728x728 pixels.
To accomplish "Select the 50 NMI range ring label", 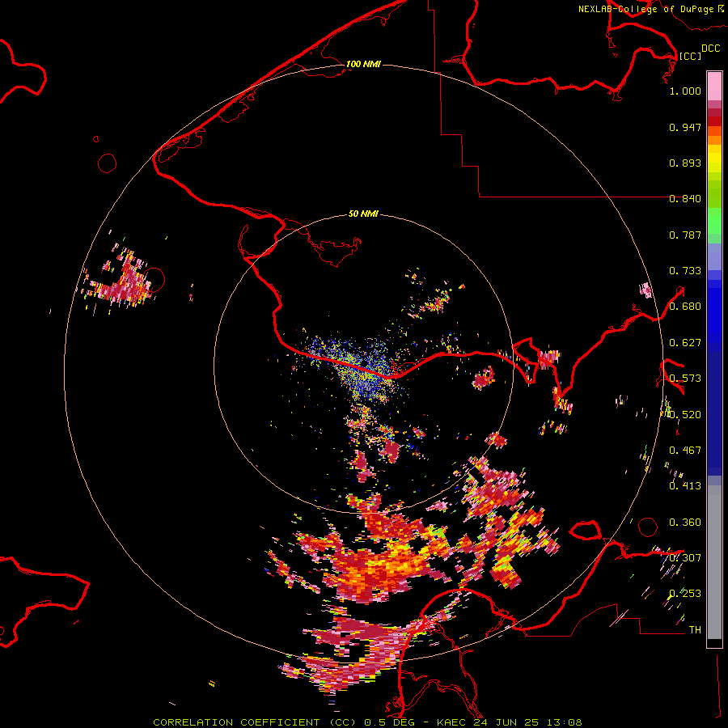I will [363, 214].
